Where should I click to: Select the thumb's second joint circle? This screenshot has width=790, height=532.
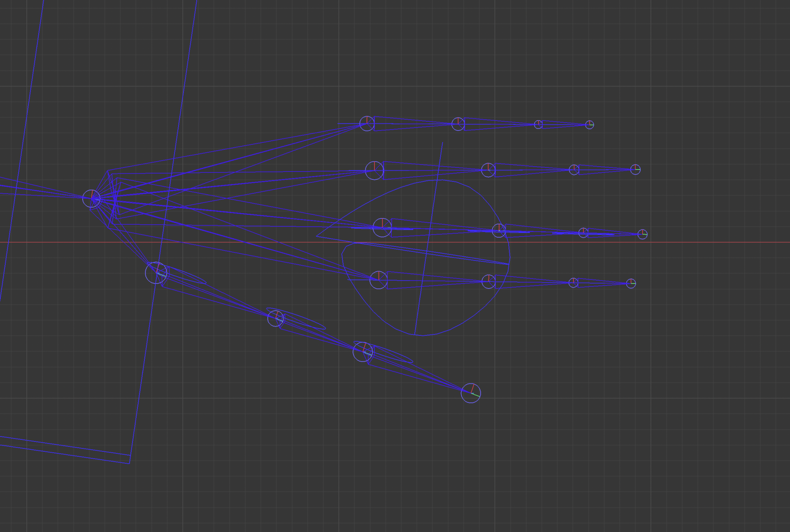pyautogui.click(x=276, y=318)
